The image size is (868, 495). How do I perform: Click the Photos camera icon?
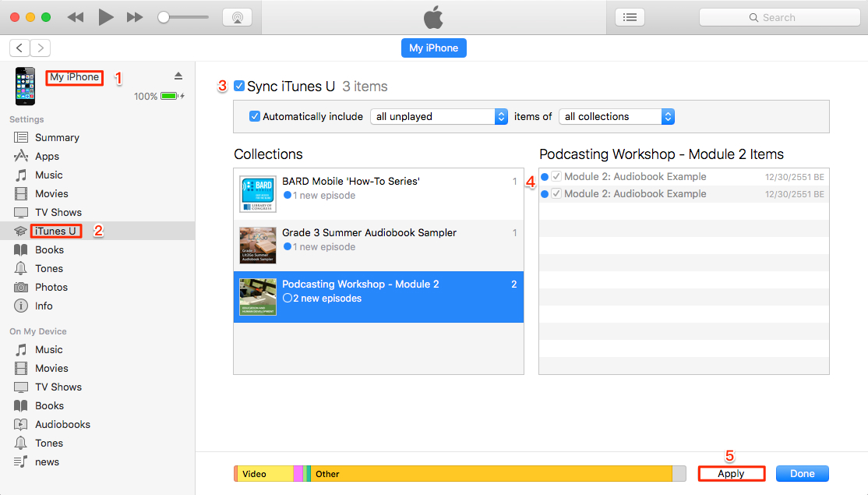click(20, 288)
